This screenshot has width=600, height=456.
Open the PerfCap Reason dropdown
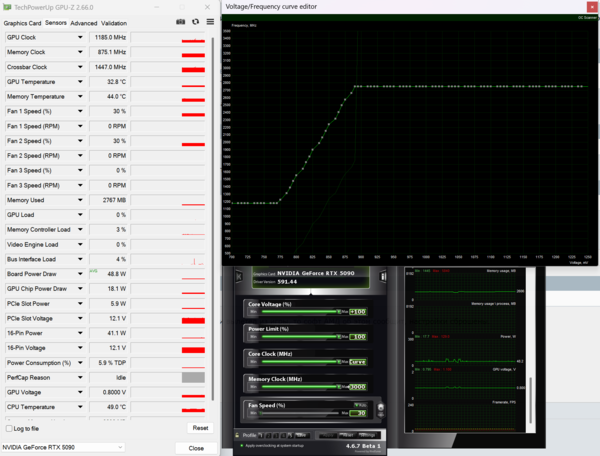coord(80,378)
